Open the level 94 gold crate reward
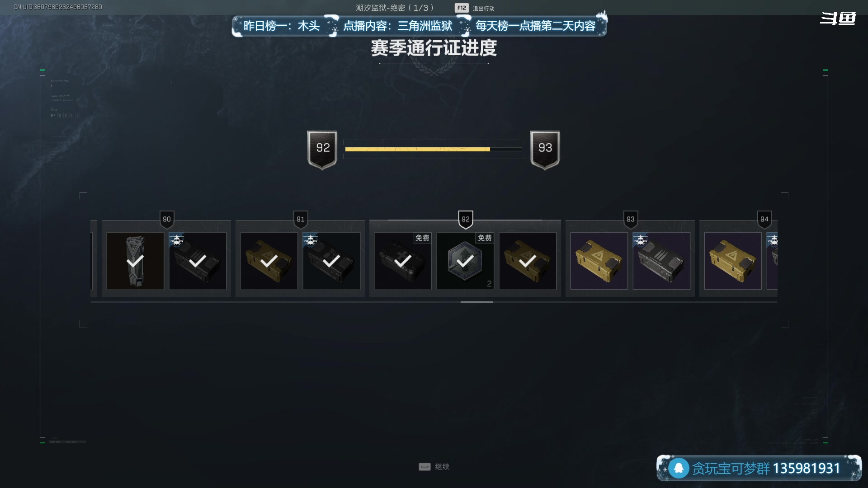 click(733, 261)
